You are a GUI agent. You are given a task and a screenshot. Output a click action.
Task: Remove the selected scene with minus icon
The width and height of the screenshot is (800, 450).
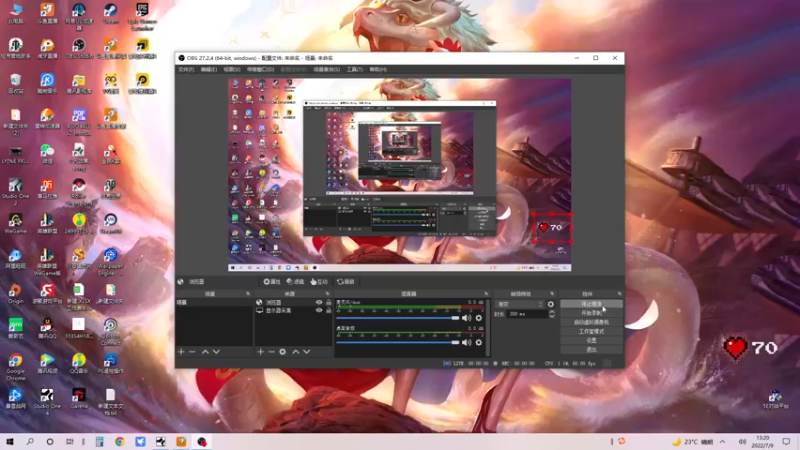click(192, 352)
